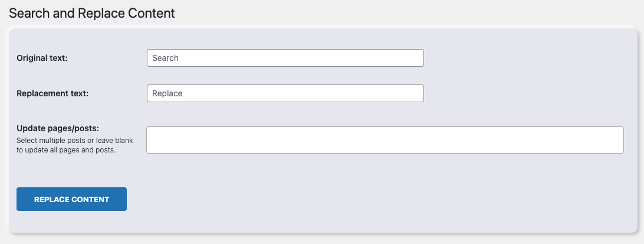This screenshot has height=244, width=644.
Task: Enter the new-text replacement input box
Action: point(285,93)
